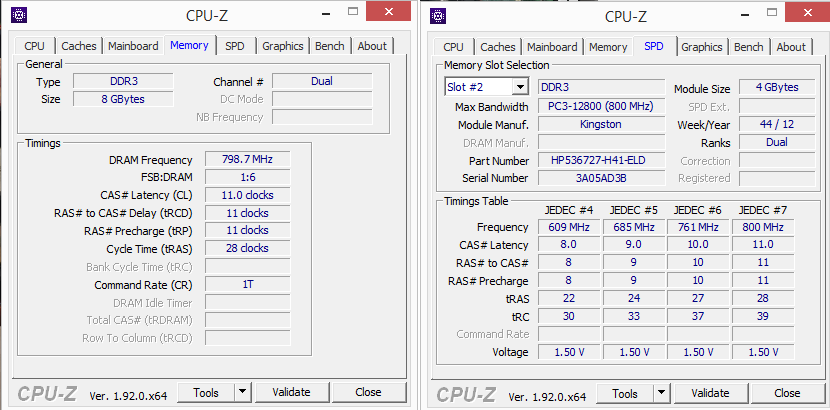Image resolution: width=830 pixels, height=410 pixels.
Task: Click Tools button in left window
Action: tap(205, 392)
